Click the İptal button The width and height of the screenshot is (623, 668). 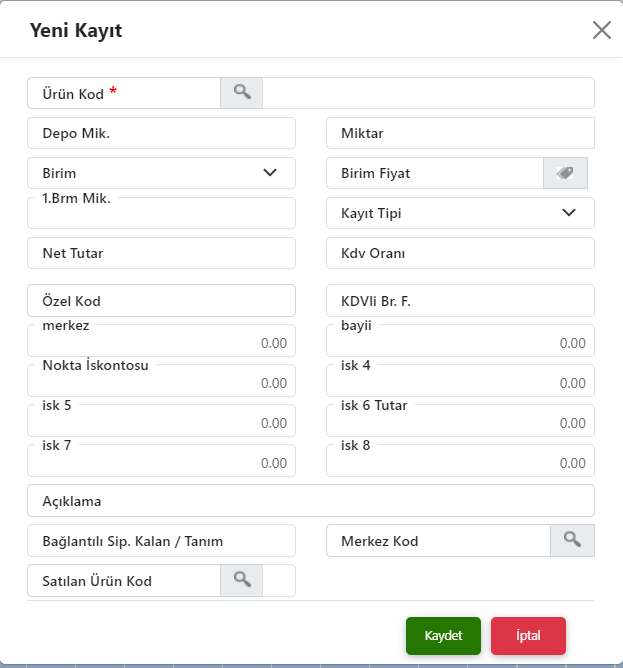528,636
